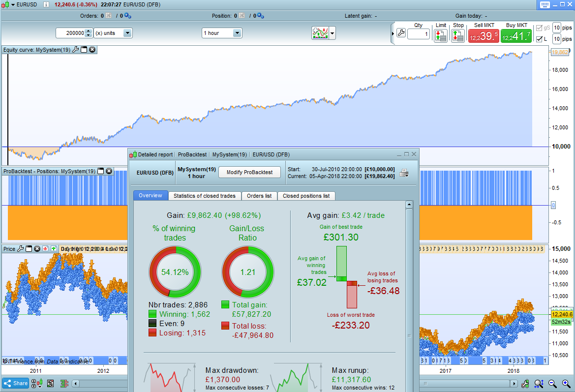The width and height of the screenshot is (575, 392).
Task: Toggle the gS checkbox
Action: point(539,28)
